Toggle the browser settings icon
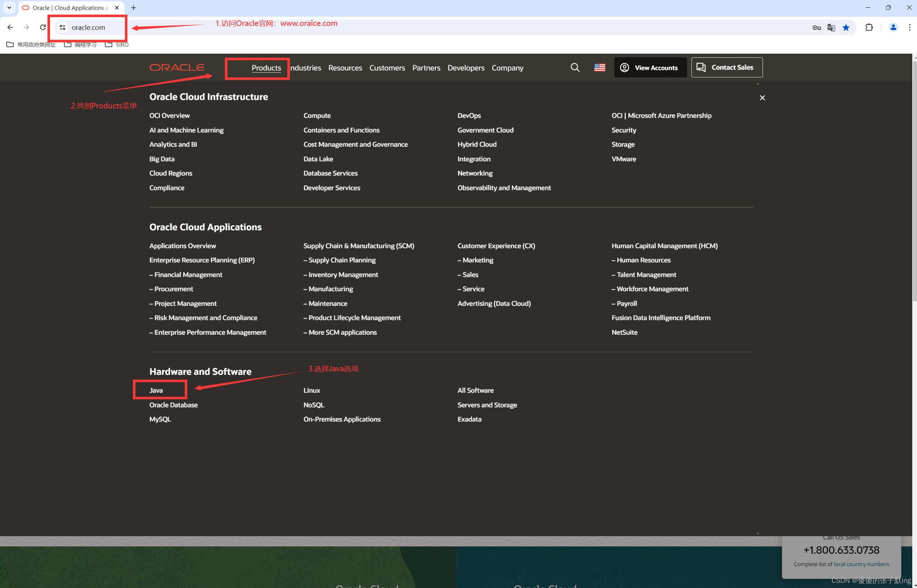The height and width of the screenshot is (588, 917). coord(910,27)
